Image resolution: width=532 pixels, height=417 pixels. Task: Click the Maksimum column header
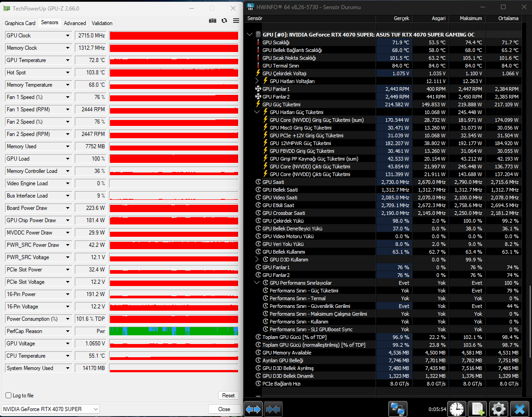[x=467, y=18]
